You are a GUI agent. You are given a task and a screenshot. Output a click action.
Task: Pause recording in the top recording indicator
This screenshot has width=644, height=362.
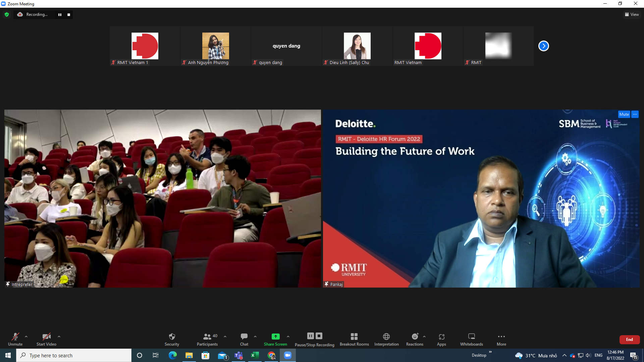tap(60, 15)
